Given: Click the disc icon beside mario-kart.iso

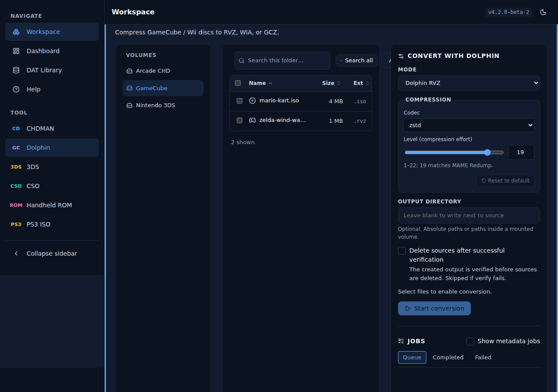Looking at the screenshot, I should click(x=252, y=101).
